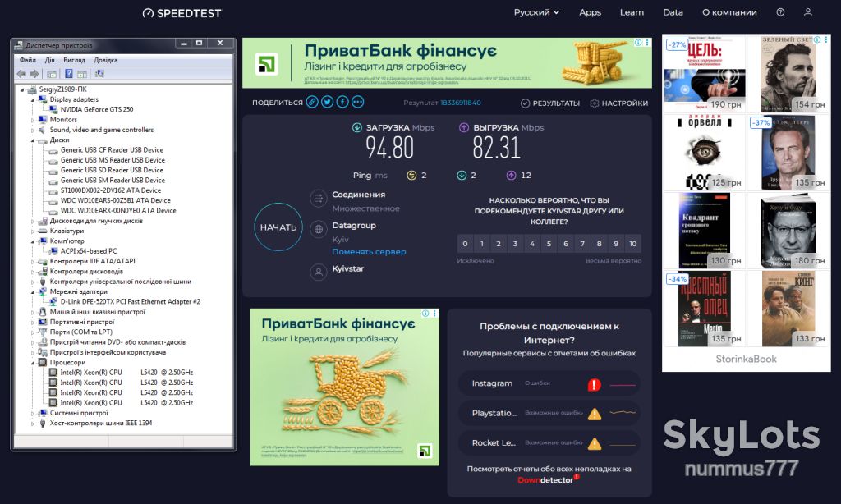Select SergiyZ1989-ПК root node

coord(62,89)
